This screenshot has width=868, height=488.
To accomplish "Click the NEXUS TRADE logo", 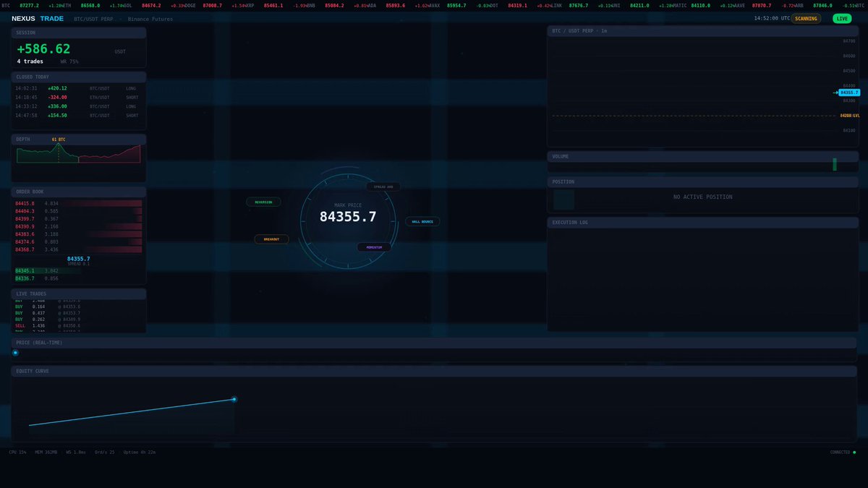I will click(38, 19).
